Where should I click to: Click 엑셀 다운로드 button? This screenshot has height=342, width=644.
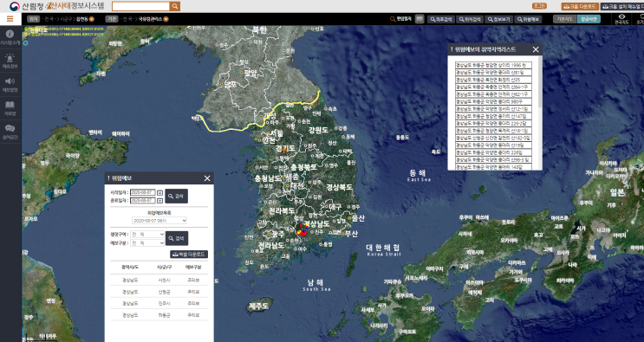coord(189,255)
